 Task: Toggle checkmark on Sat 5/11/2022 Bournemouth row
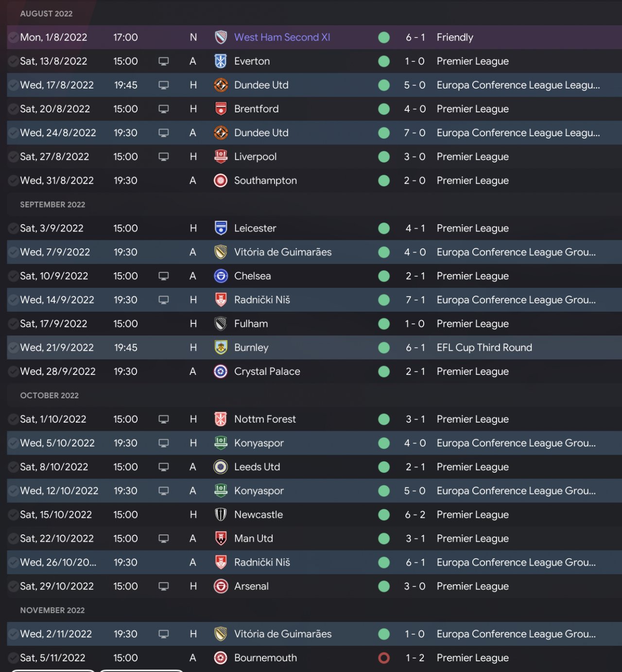coord(13,658)
